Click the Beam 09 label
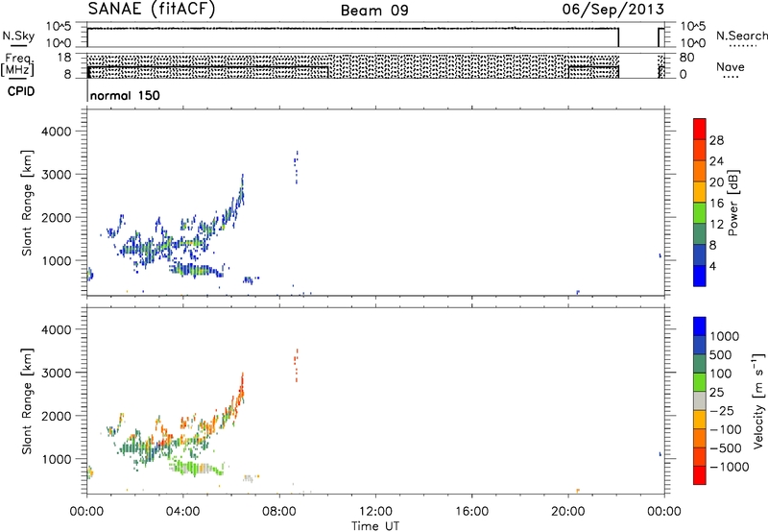 pyautogui.click(x=374, y=11)
